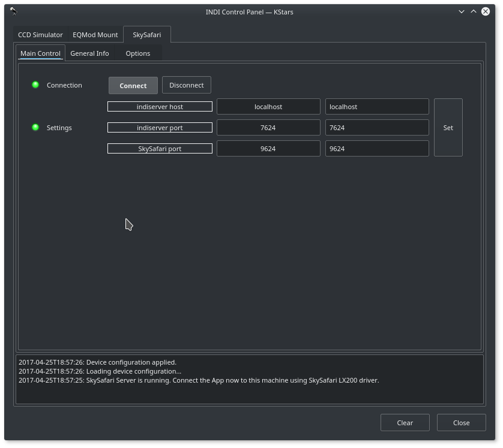
Task: Close the window with the title bar X
Action: 486,11
